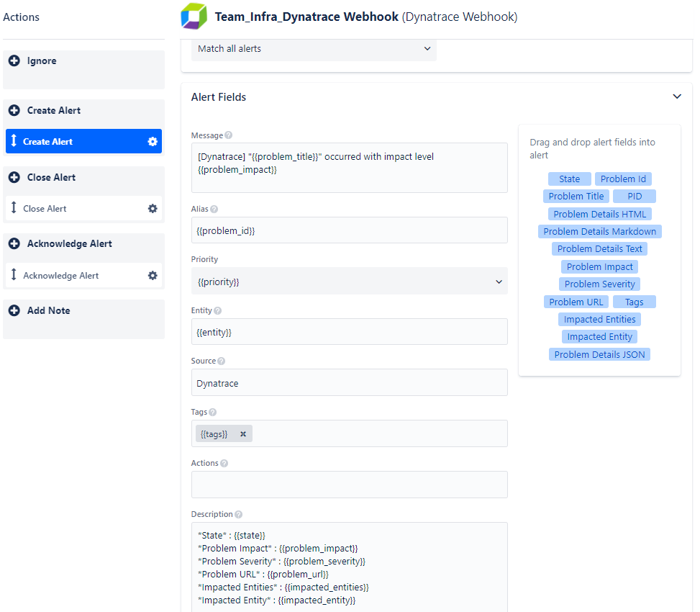The height and width of the screenshot is (612, 700).
Task: Select the Problem Details Markdown chip
Action: click(x=600, y=232)
